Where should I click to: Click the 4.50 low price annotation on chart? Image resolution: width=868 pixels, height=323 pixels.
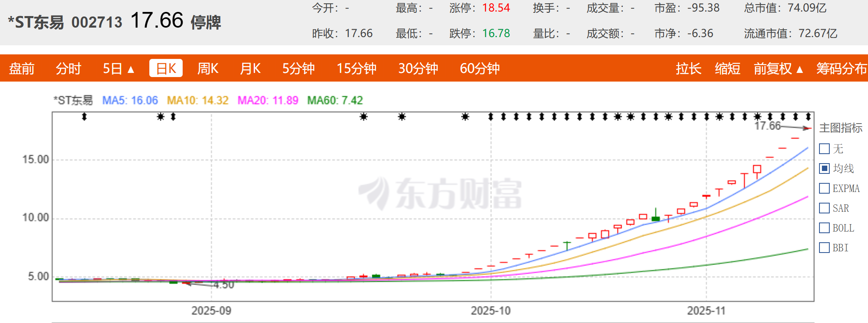click(x=224, y=285)
